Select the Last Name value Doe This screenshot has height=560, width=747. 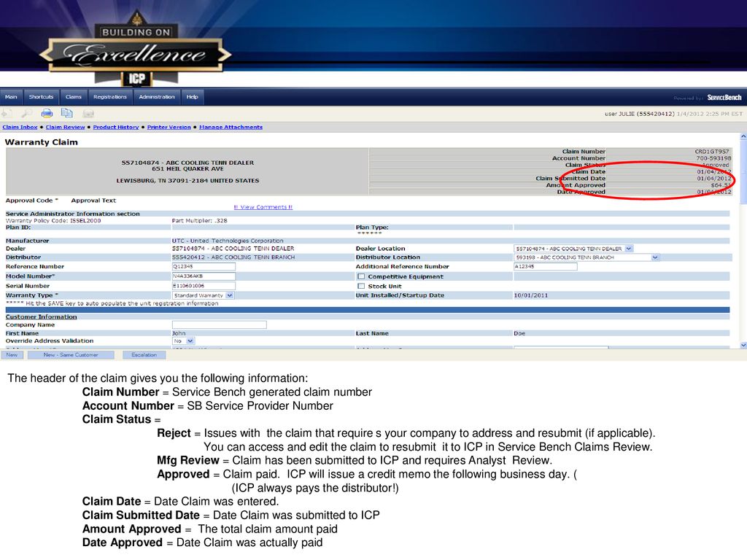(519, 333)
